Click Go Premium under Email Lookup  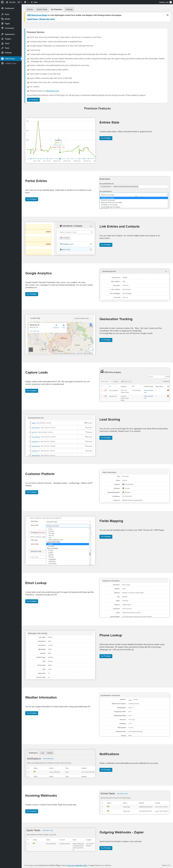(32, 601)
